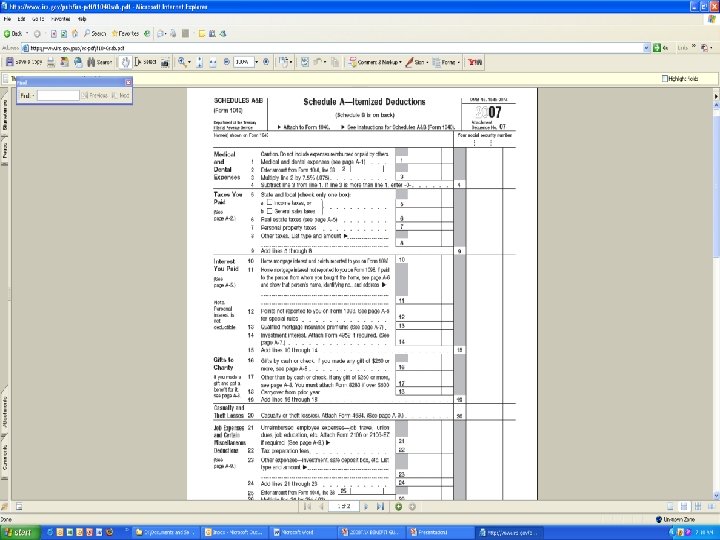
Task: Click the Find Next button
Action: [120, 96]
